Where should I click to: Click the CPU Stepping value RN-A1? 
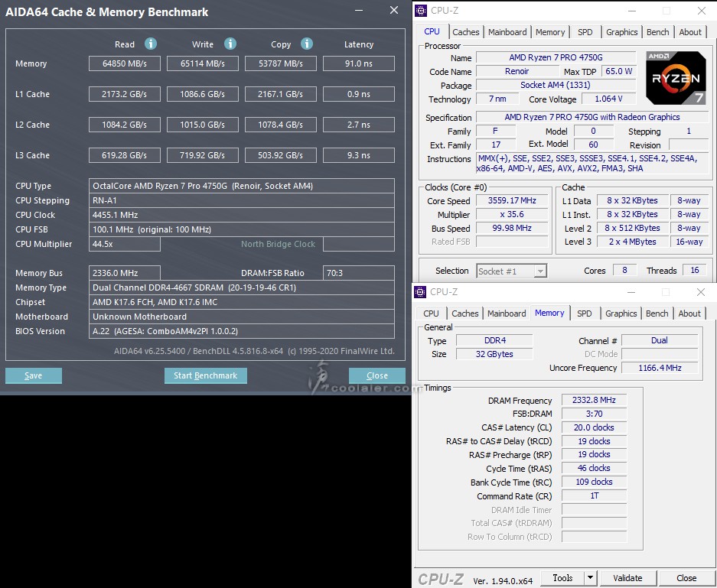[x=242, y=200]
